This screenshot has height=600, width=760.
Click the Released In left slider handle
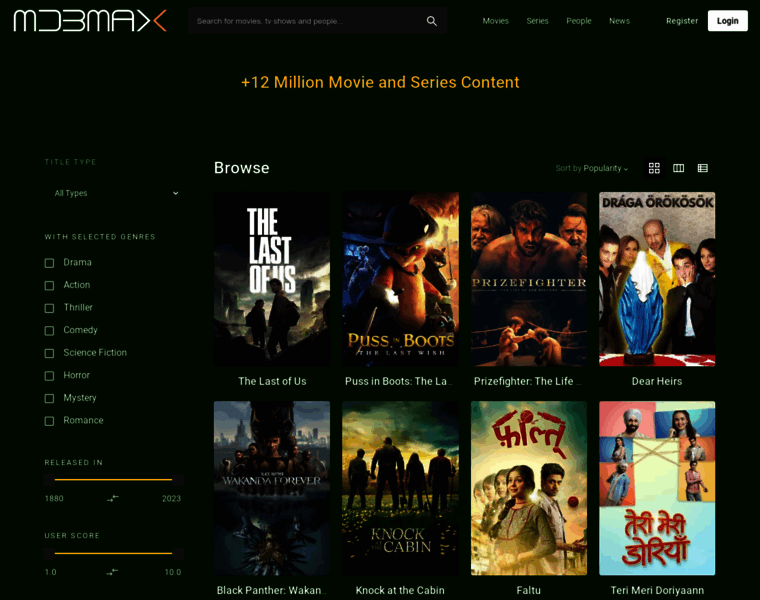(49, 480)
